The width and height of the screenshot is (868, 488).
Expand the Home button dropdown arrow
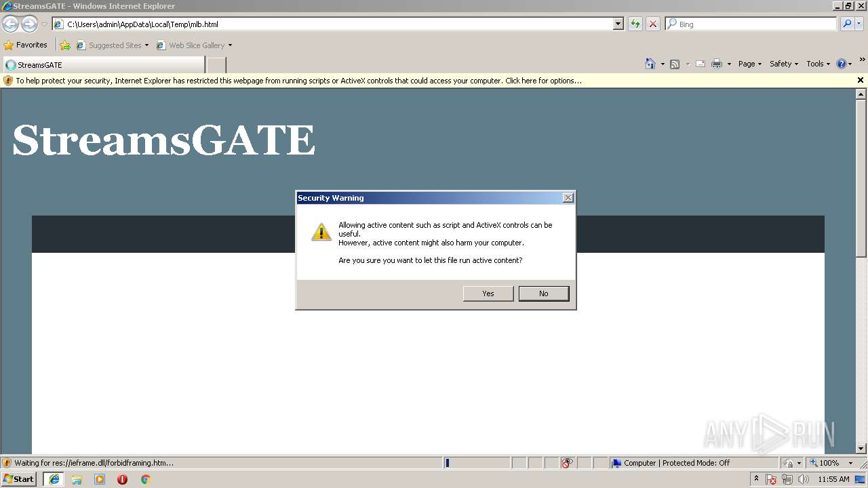point(663,64)
